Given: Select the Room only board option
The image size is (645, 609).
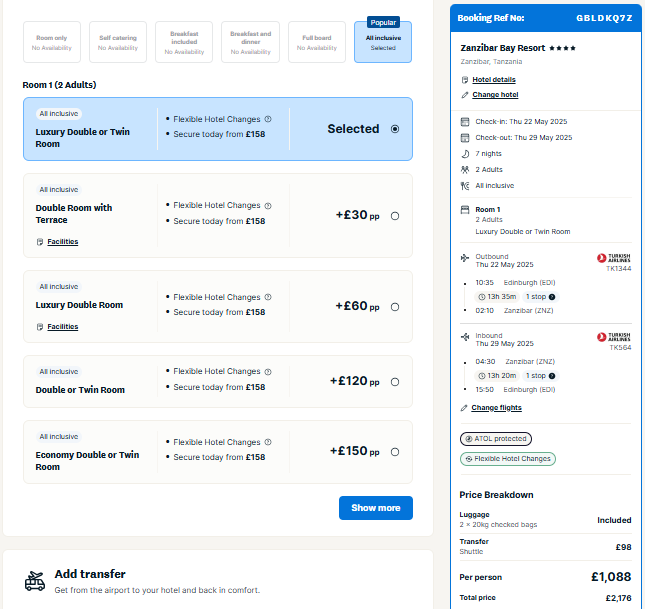Looking at the screenshot, I should [x=52, y=42].
